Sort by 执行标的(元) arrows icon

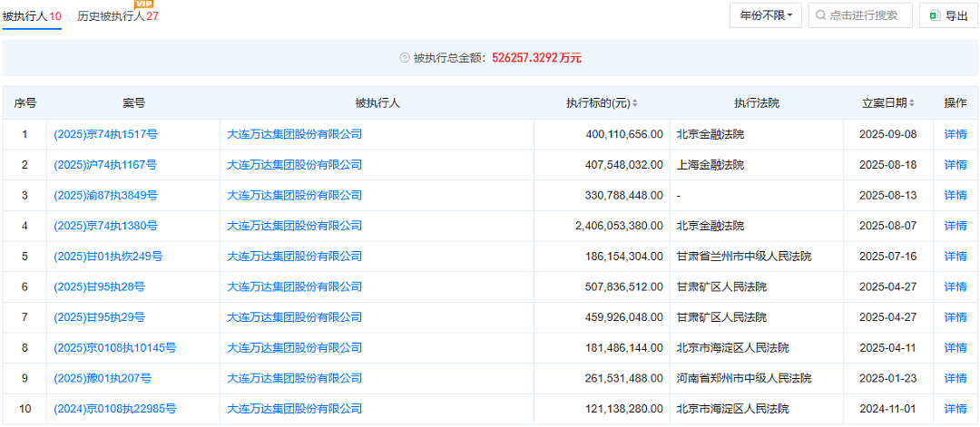click(635, 103)
